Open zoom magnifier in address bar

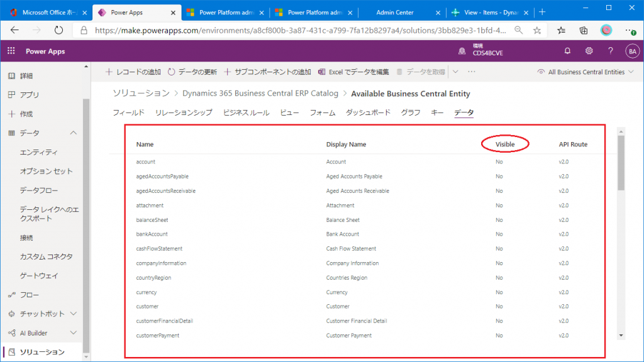518,30
